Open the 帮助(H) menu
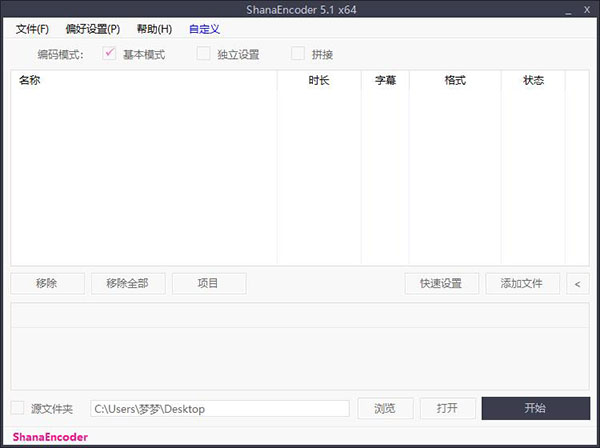600x448 pixels. (x=154, y=29)
